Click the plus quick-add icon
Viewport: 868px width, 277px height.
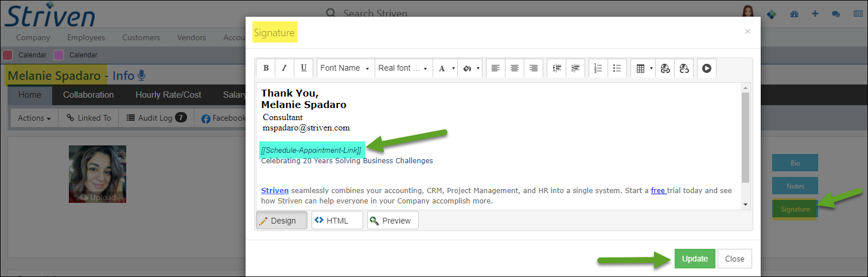tap(815, 13)
